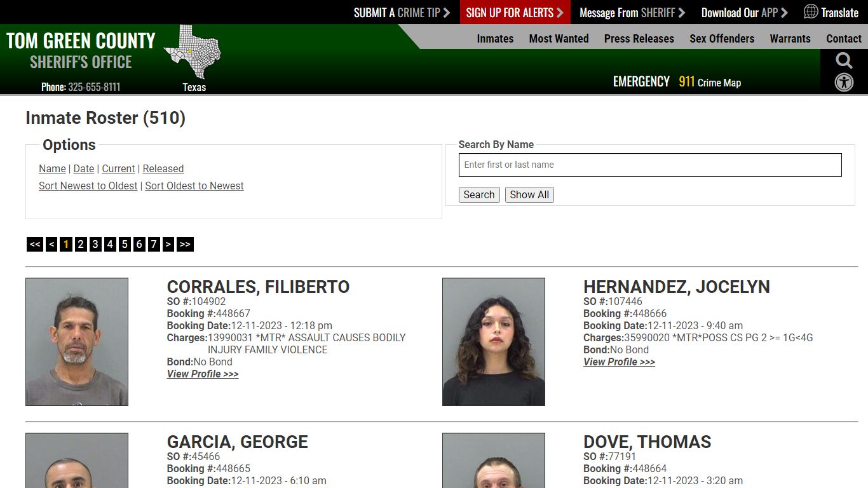
Task: Select pagination page 3
Action: pos(95,244)
